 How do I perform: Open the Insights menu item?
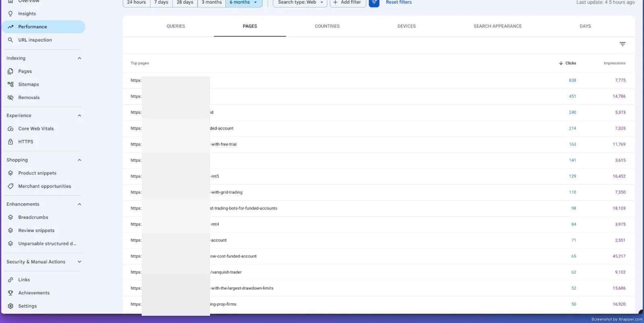click(27, 14)
